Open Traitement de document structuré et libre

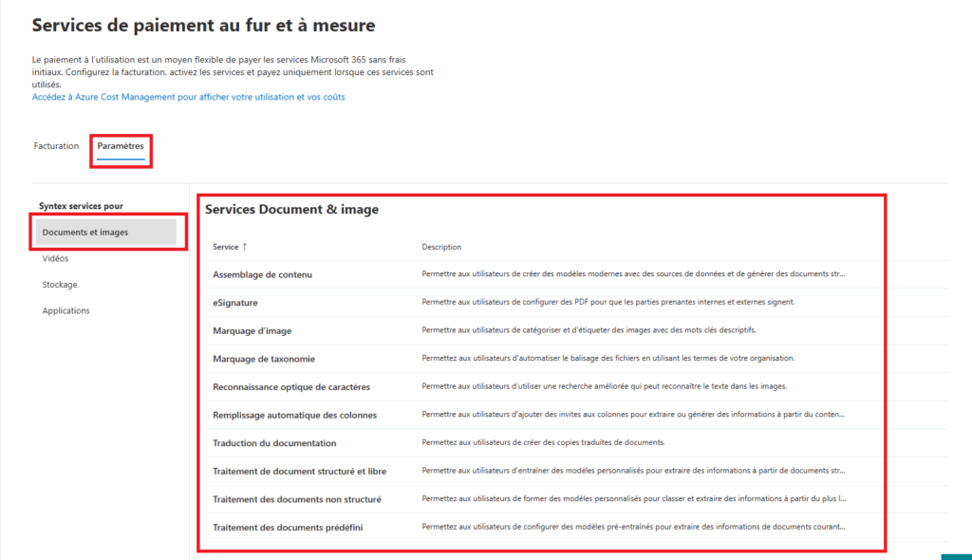click(x=299, y=472)
